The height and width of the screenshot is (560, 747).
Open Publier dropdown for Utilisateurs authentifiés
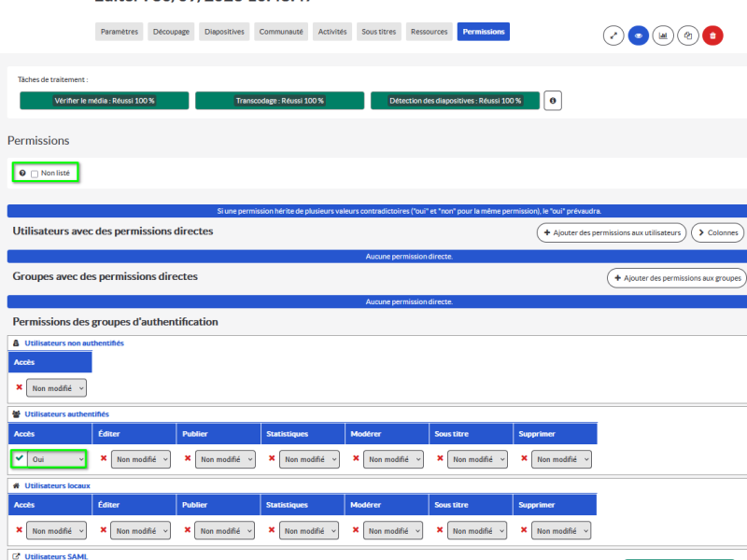[x=225, y=459]
